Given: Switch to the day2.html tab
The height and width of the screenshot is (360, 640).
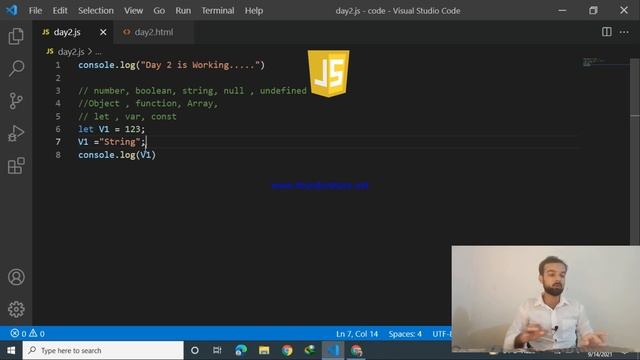Looking at the screenshot, I should click(153, 32).
